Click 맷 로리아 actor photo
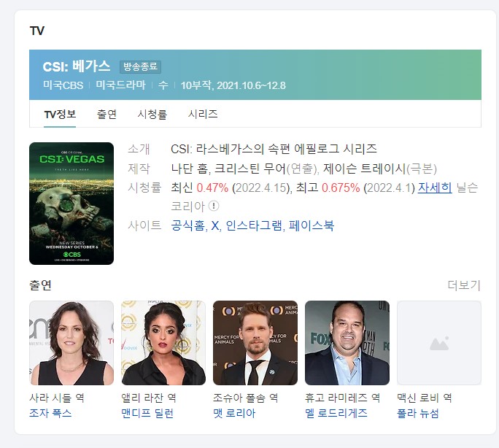Screen dimensions: 499x448 255,343
